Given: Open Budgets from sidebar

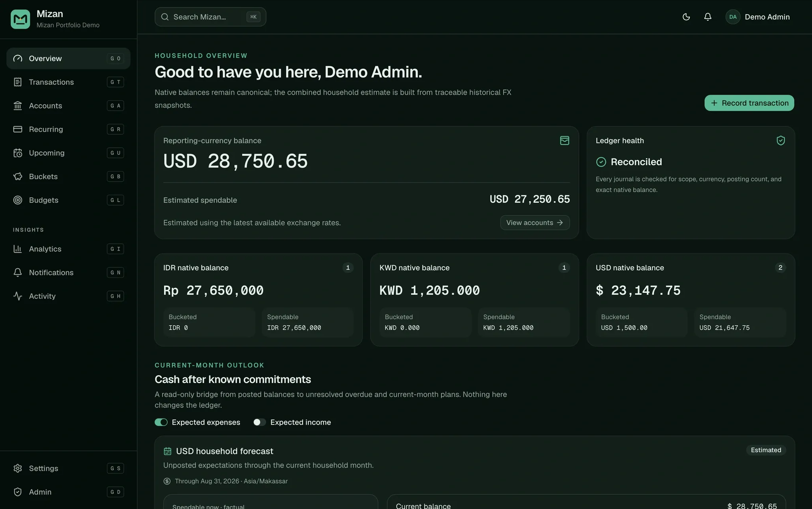Looking at the screenshot, I should [x=68, y=200].
